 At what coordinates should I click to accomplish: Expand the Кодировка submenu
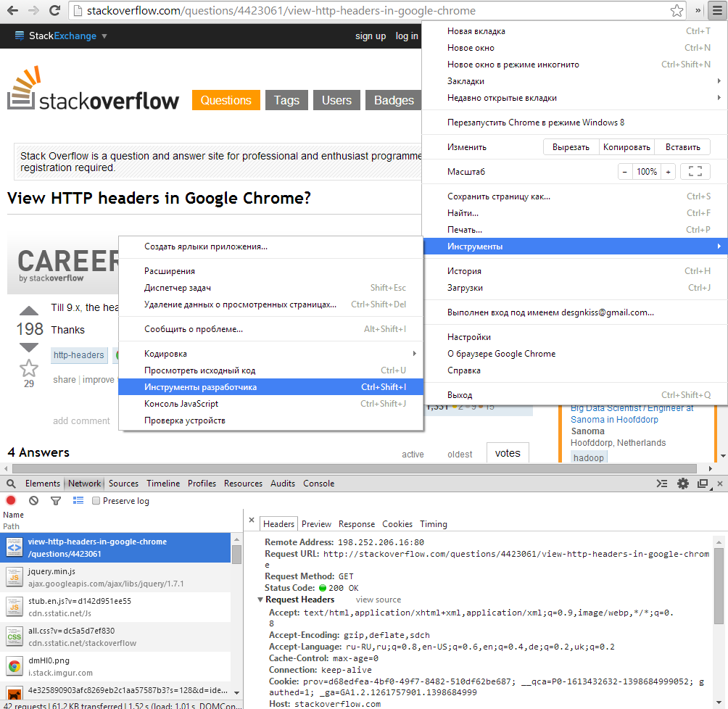(x=270, y=353)
